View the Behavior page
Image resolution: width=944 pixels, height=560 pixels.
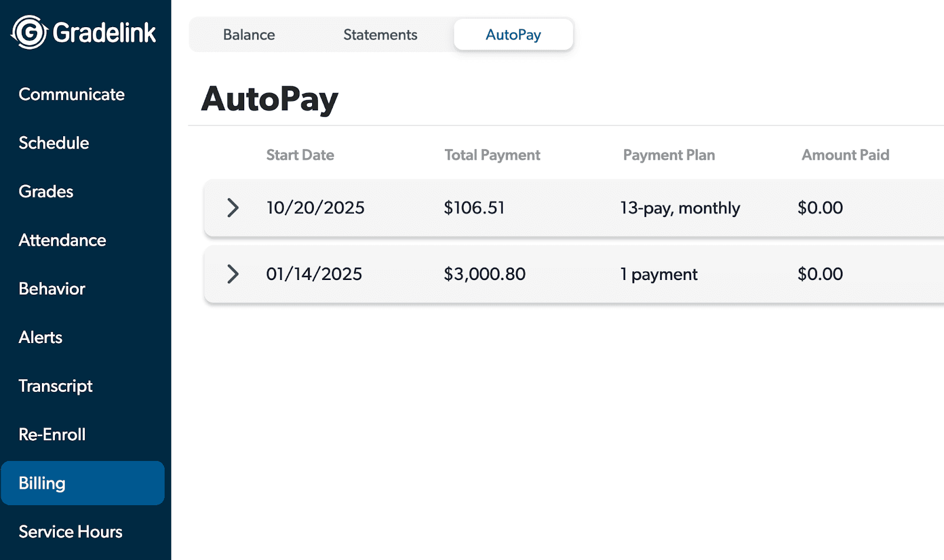point(51,288)
